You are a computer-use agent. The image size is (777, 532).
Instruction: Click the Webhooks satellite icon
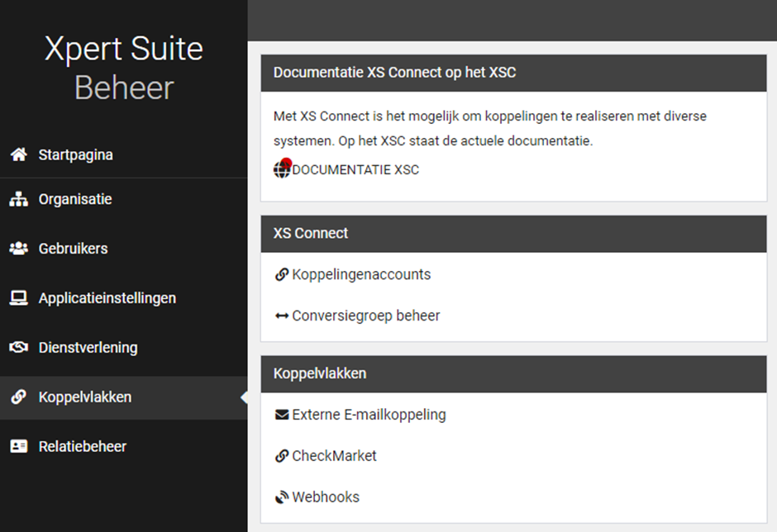pyautogui.click(x=282, y=497)
